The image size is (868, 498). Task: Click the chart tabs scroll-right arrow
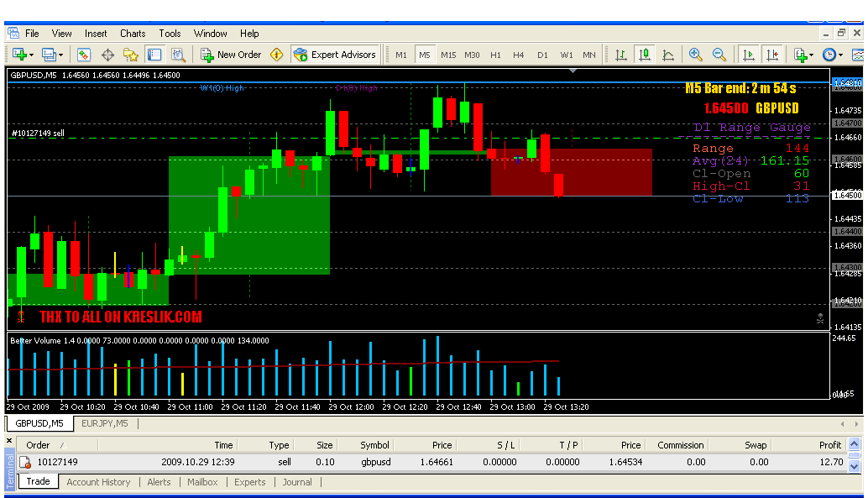(856, 424)
